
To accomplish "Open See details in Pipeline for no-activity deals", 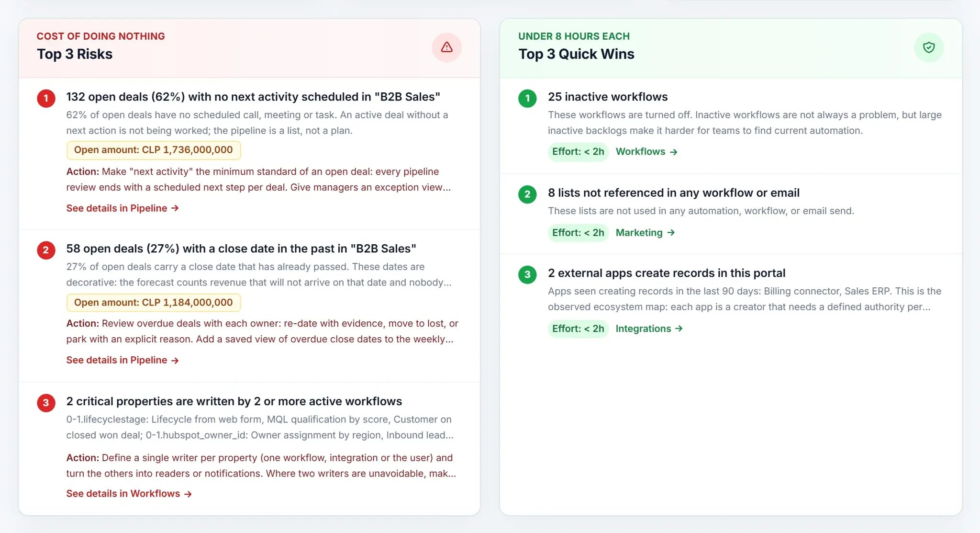I will click(122, 208).
